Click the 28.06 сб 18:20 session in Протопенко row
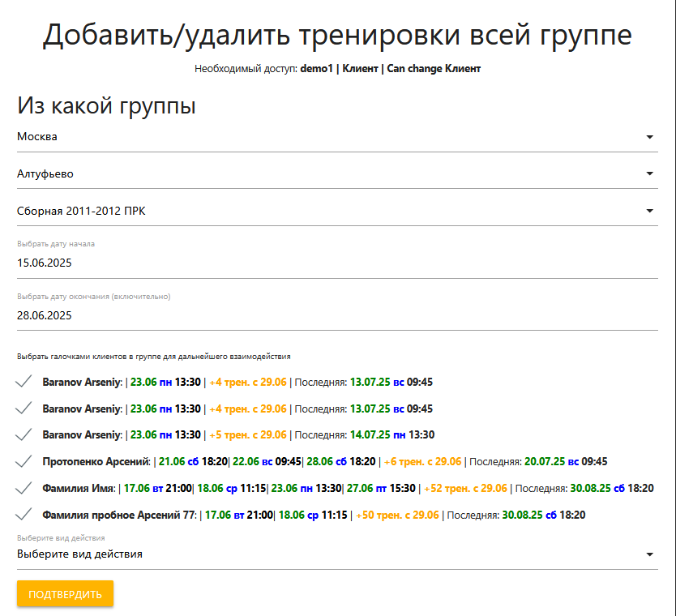Screen dimensions: 676x616 coord(341,462)
